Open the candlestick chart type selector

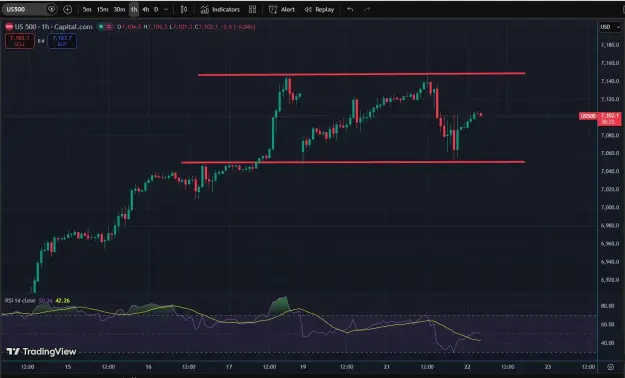(x=184, y=9)
